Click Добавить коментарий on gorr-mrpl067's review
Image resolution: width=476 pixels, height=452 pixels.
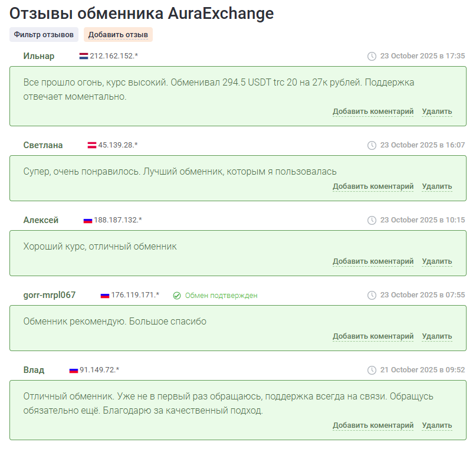point(373,336)
